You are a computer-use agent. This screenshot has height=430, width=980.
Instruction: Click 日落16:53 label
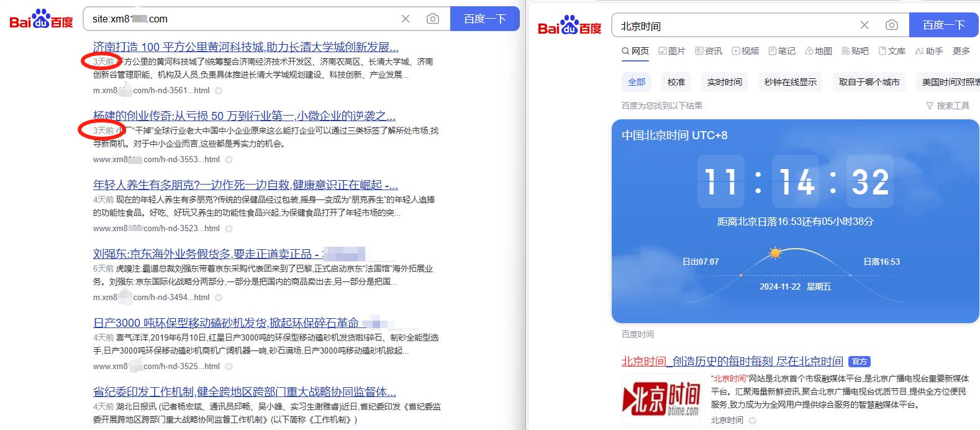pos(881,262)
